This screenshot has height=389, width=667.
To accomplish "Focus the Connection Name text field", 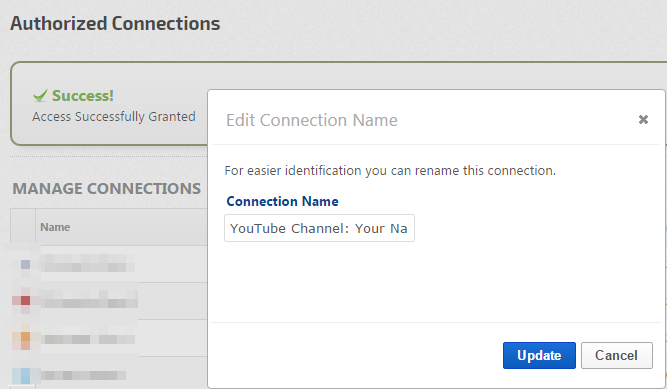I will (319, 228).
